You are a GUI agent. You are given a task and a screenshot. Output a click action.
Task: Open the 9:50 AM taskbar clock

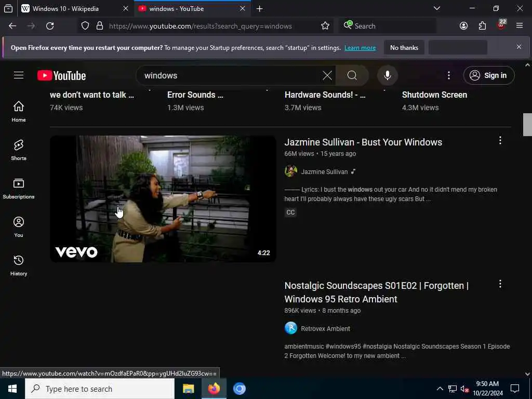487,389
